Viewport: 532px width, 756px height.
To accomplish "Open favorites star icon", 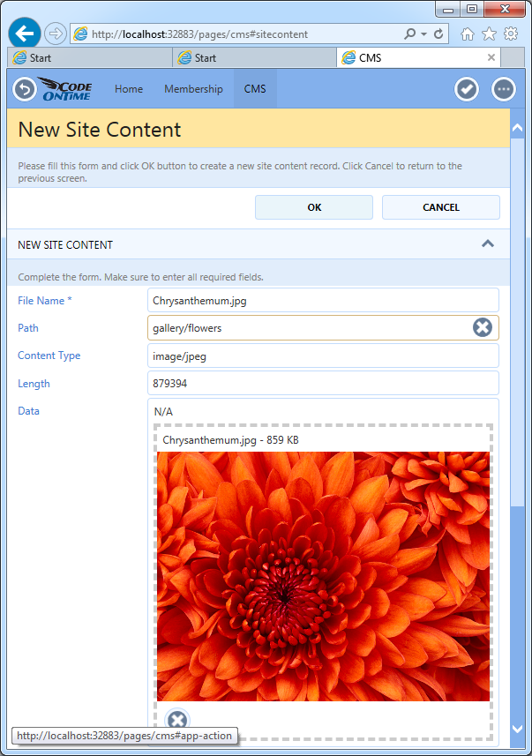I will pos(489,34).
